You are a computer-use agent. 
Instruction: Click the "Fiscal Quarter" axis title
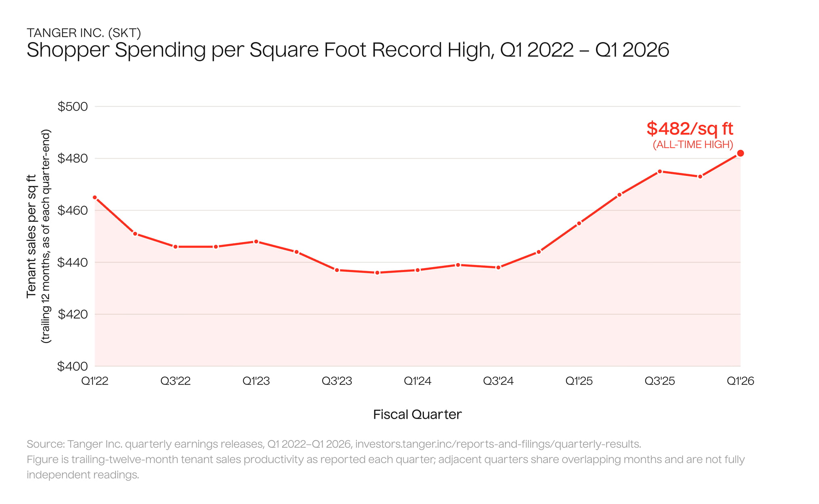(x=418, y=414)
